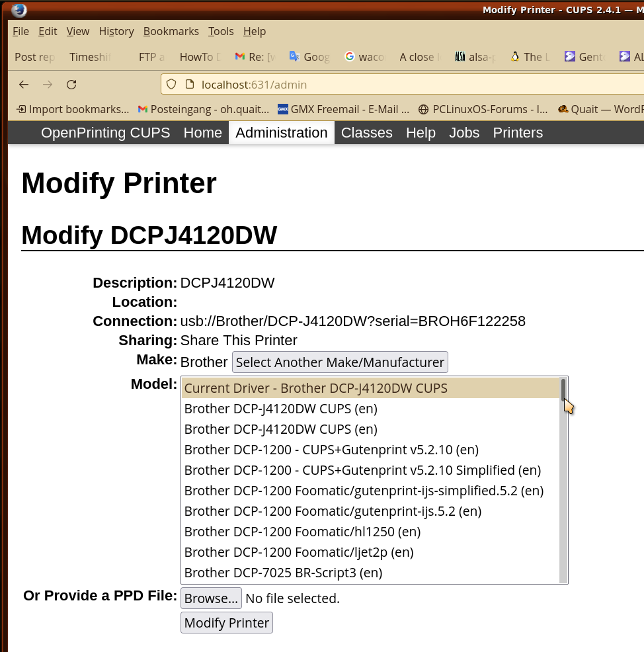Go to CUPS Printers page
This screenshot has height=652, width=644.
point(518,133)
